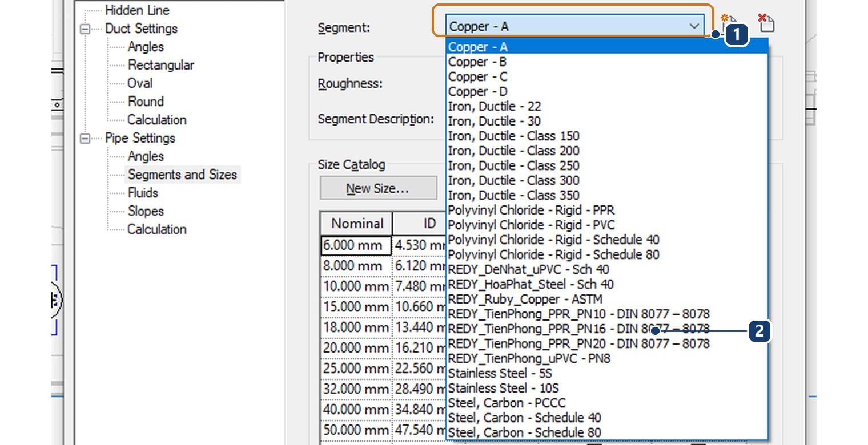Screen dimensions: 868x445
Task: Pick Iron, Ductile - Class 350
Action: [x=607, y=195]
